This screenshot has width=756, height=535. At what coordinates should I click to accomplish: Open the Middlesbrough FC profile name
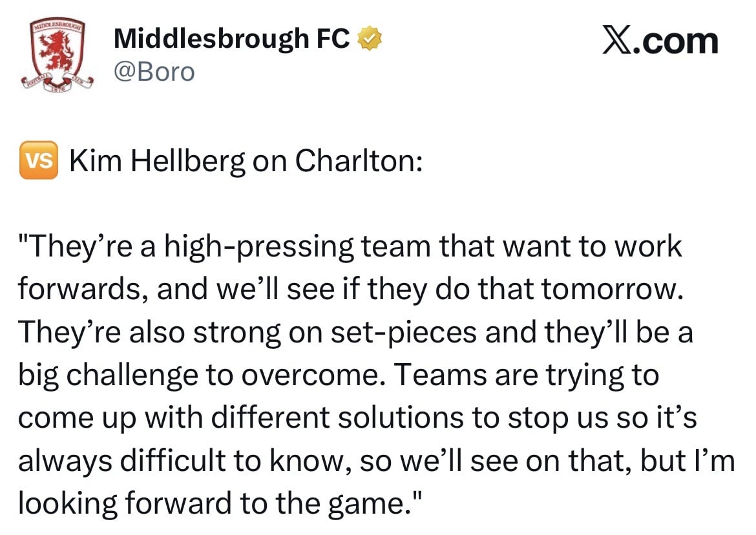click(x=232, y=39)
